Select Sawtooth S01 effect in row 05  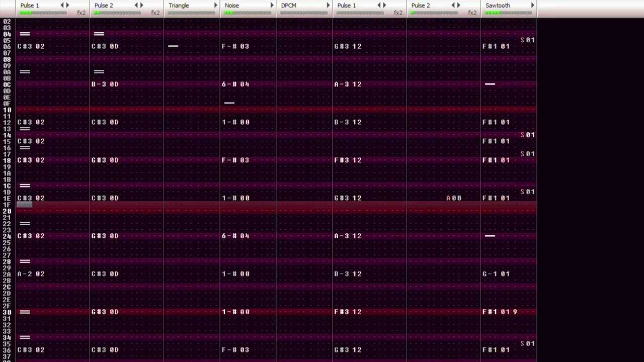[527, 40]
